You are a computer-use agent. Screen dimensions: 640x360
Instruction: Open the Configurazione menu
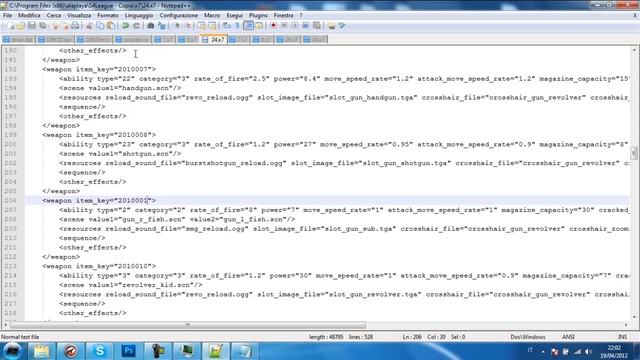click(179, 16)
